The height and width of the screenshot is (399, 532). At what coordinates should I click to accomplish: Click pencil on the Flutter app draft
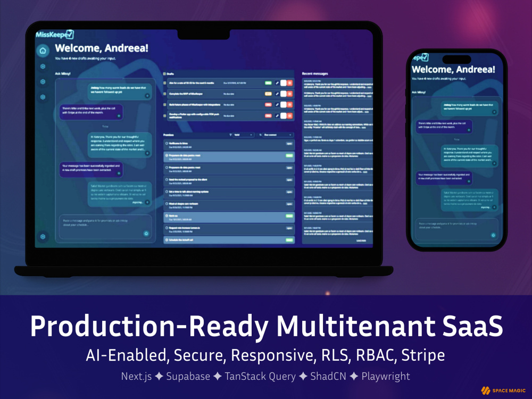tap(277, 115)
